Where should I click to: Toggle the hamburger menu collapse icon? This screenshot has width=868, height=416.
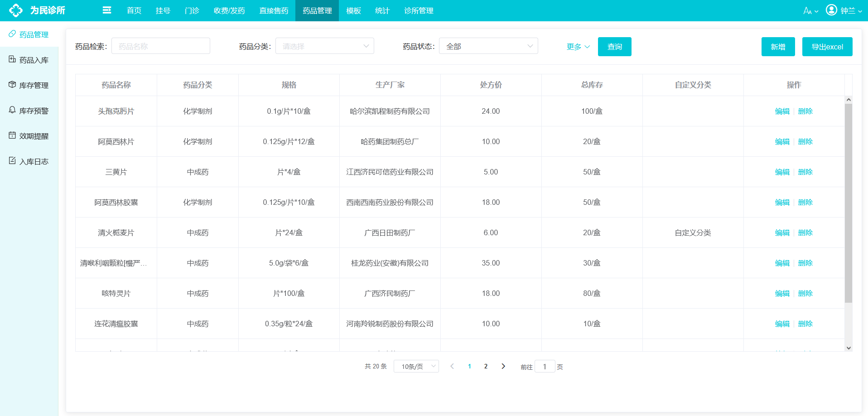point(107,10)
